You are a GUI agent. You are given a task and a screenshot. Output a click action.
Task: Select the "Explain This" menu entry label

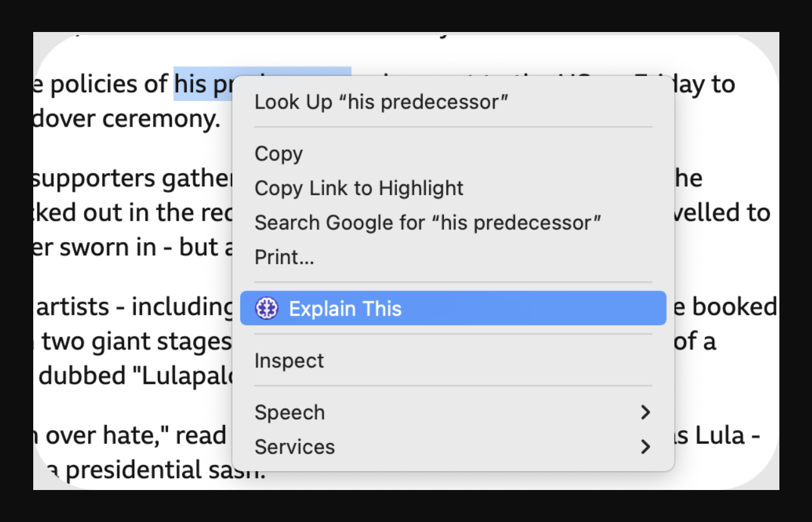click(x=345, y=309)
